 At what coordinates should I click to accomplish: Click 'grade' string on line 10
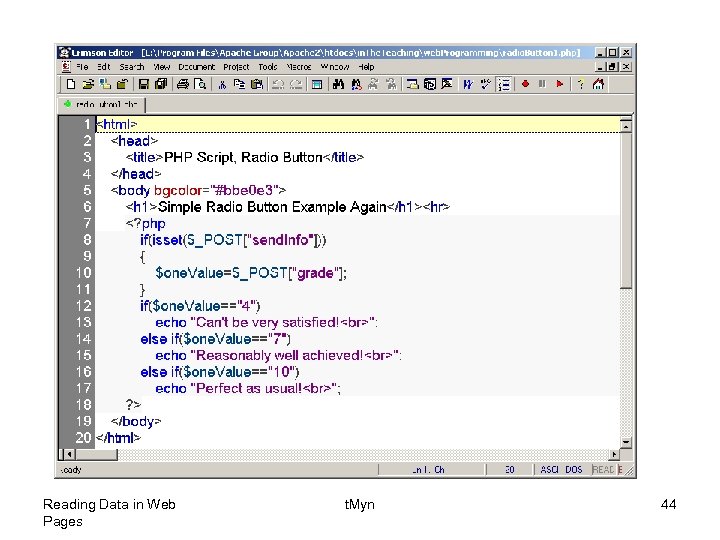(315, 273)
